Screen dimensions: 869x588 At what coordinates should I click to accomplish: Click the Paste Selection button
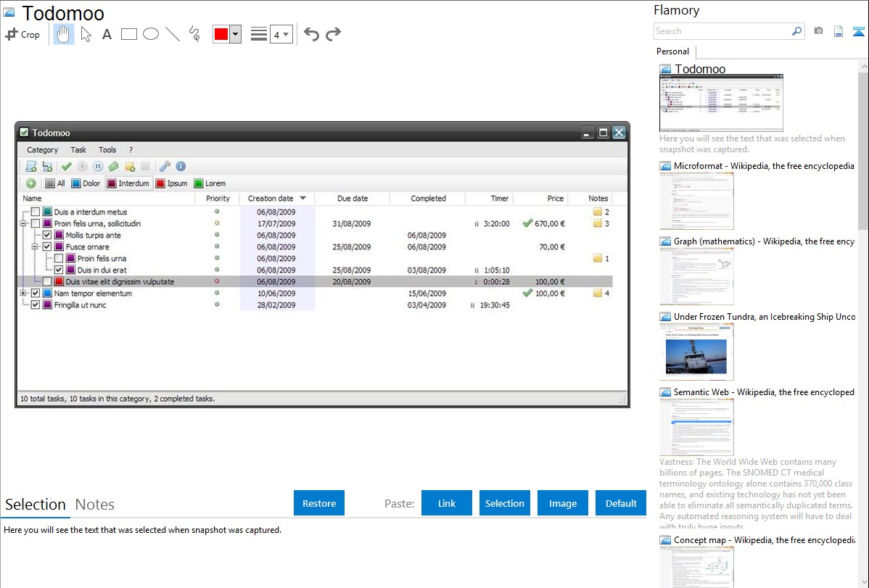pos(504,503)
